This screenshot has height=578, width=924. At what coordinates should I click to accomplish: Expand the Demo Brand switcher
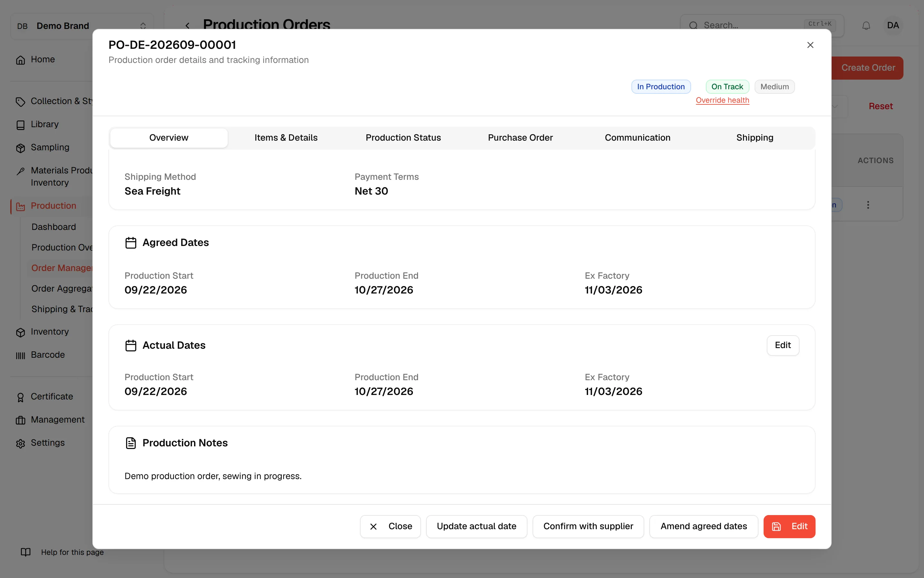tap(82, 26)
